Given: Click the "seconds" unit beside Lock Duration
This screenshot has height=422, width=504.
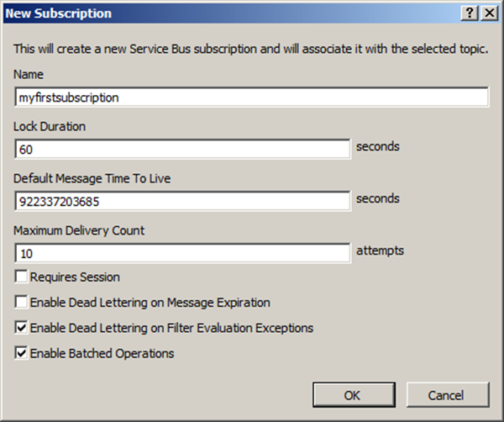Looking at the screenshot, I should pyautogui.click(x=377, y=146).
